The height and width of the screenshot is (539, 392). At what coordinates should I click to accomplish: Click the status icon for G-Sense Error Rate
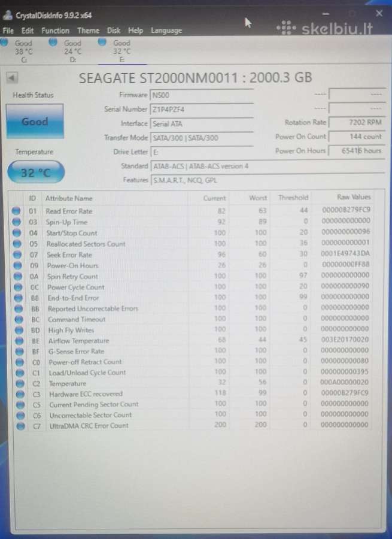20,352
